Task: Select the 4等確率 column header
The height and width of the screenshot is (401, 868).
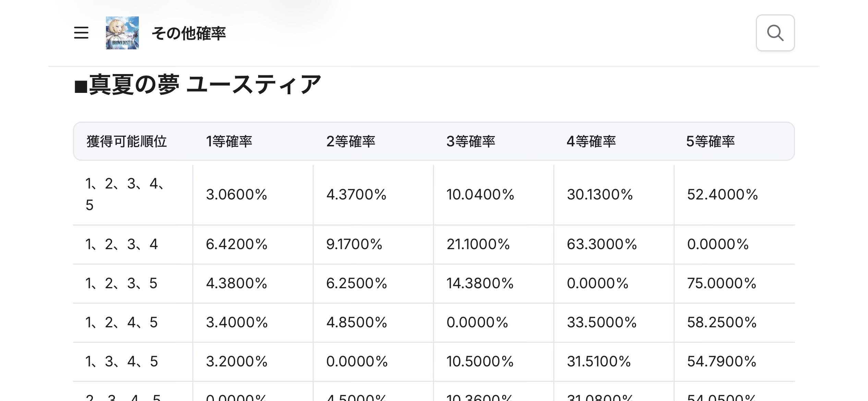Action: [591, 142]
